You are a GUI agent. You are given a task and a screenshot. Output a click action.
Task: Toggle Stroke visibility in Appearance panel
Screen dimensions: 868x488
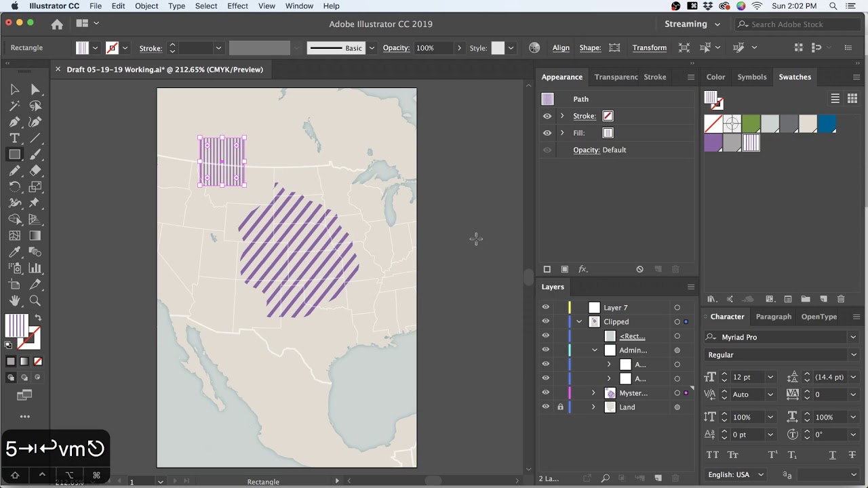click(547, 116)
